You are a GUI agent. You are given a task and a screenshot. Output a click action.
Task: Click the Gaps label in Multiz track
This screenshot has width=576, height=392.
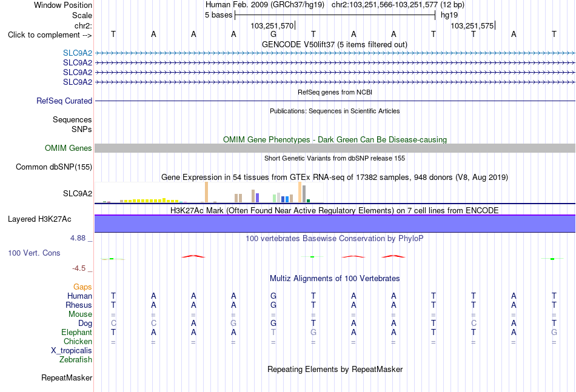tap(82, 287)
